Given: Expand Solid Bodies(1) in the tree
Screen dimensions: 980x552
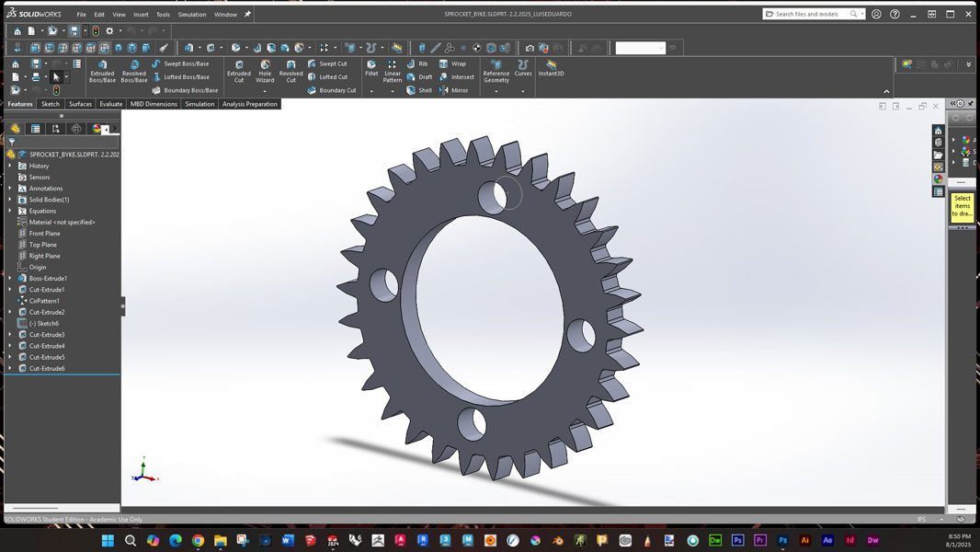Looking at the screenshot, I should pyautogui.click(x=10, y=200).
